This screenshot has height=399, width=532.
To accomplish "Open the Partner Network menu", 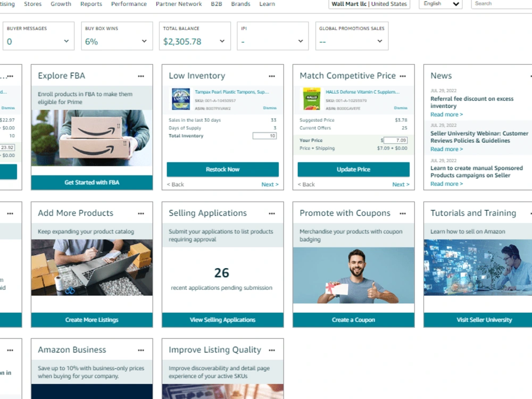I will point(179,4).
